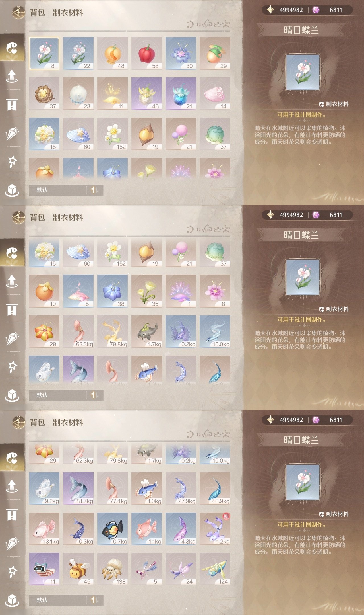Select the red bell pepper item showing 58
The image size is (364, 615).
pos(146,53)
